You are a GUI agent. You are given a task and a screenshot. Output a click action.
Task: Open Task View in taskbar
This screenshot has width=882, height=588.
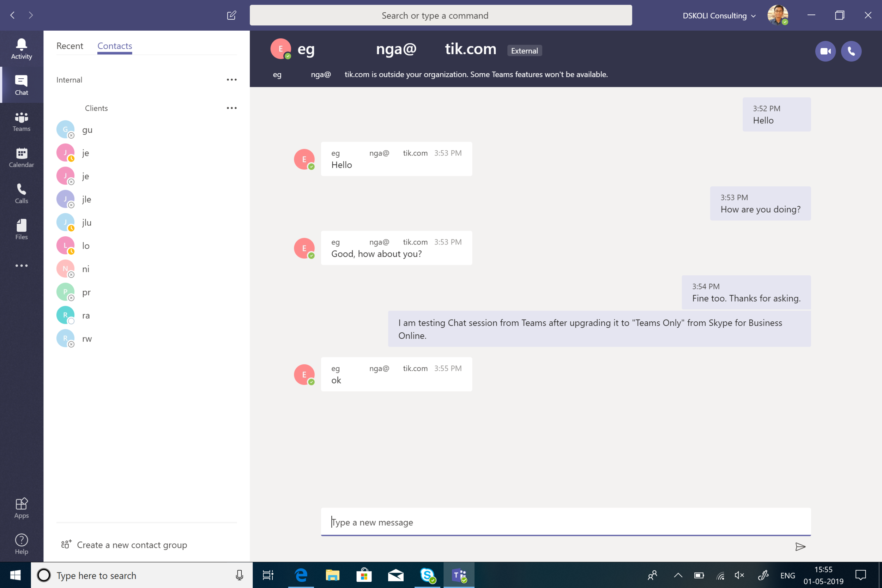tap(268, 575)
